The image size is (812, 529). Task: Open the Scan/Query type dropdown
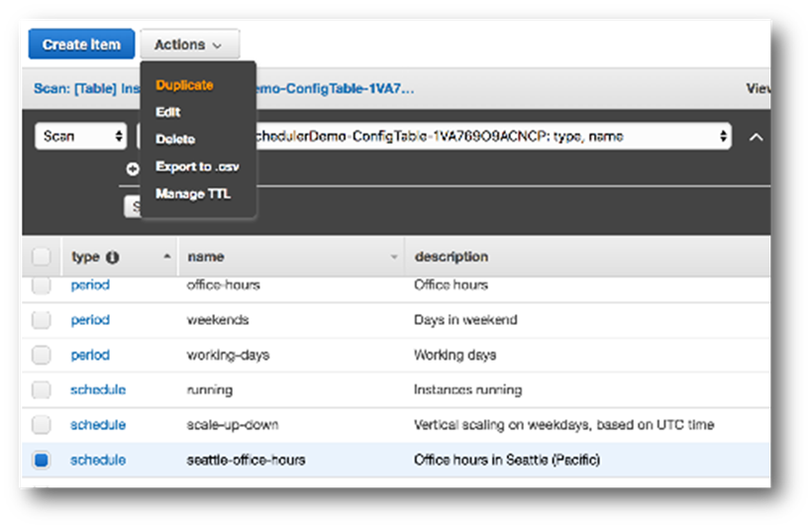click(81, 137)
